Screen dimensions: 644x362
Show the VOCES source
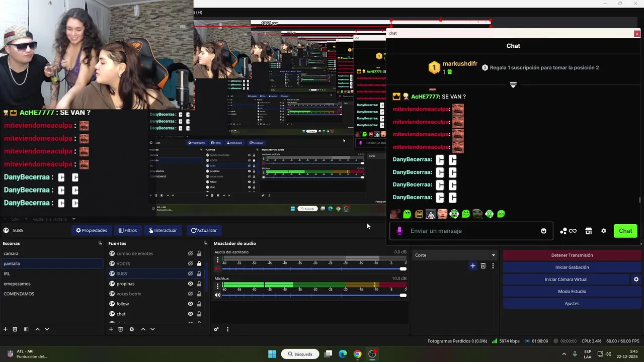click(x=191, y=263)
